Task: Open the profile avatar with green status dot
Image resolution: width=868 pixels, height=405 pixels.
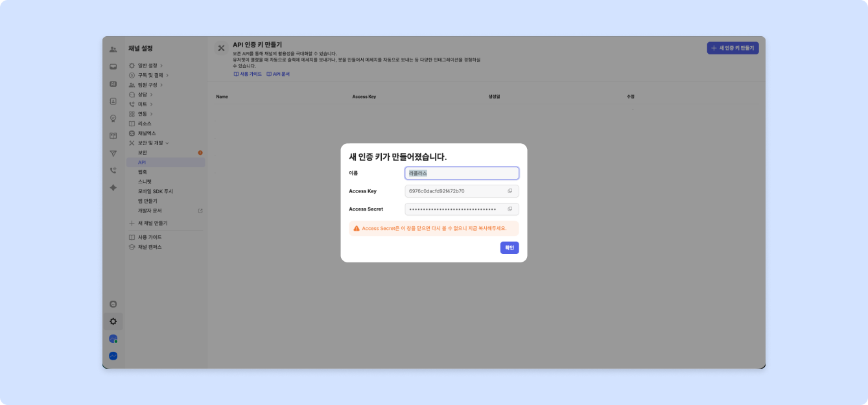Action: pos(113,339)
